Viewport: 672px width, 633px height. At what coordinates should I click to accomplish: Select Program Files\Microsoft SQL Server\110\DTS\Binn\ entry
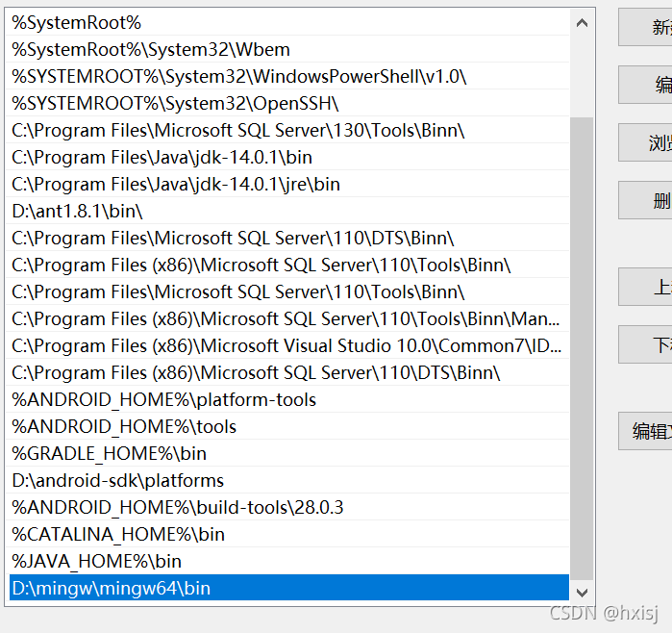pos(287,238)
